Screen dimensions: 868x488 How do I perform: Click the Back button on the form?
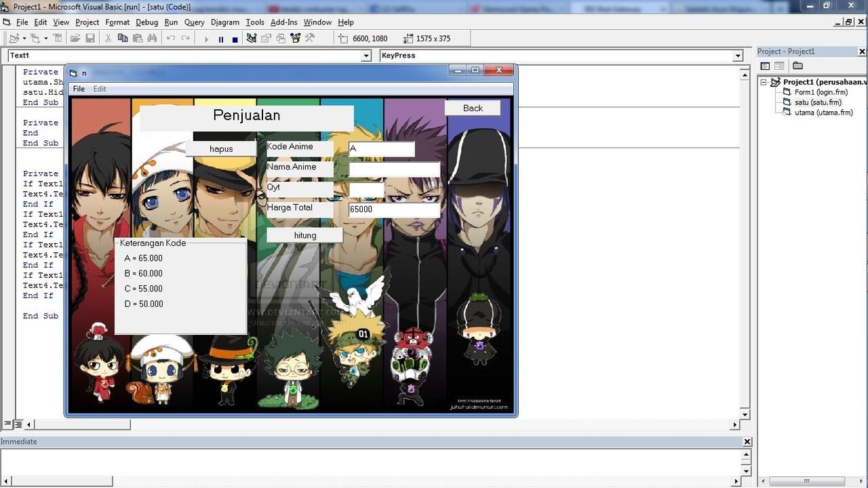pos(473,108)
